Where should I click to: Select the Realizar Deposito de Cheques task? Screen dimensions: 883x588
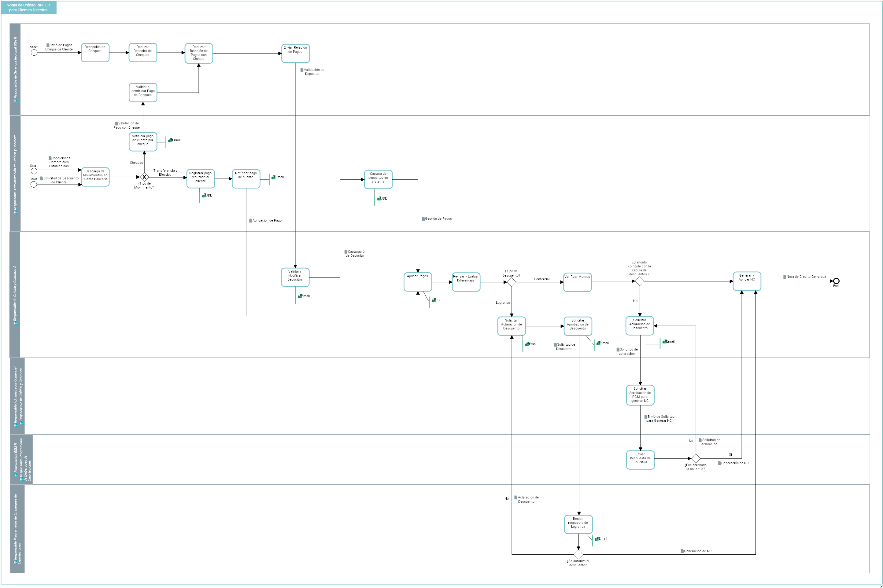[142, 53]
